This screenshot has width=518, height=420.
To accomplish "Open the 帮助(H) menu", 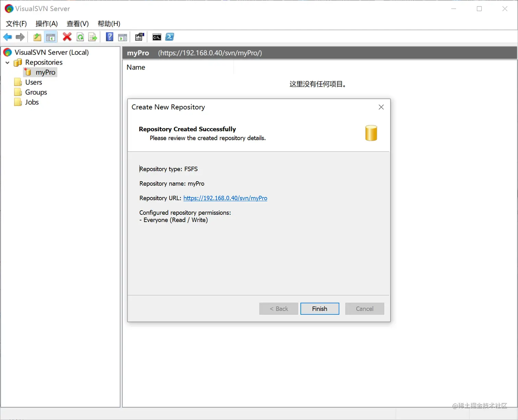I will click(109, 24).
